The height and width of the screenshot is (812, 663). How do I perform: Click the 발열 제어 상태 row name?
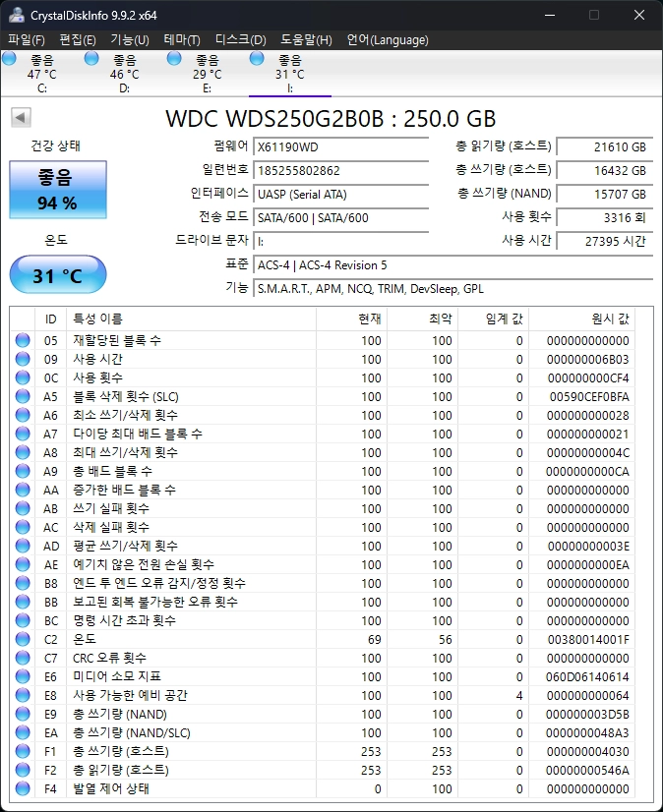point(111,788)
